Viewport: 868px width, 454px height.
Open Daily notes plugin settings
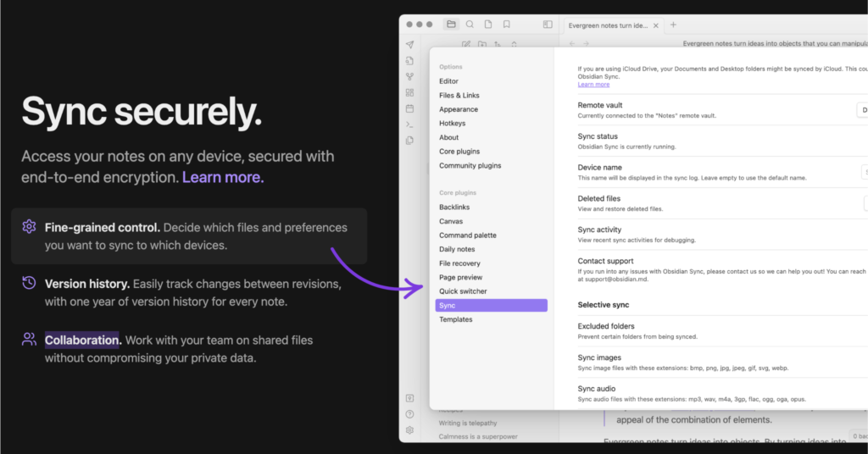click(457, 249)
